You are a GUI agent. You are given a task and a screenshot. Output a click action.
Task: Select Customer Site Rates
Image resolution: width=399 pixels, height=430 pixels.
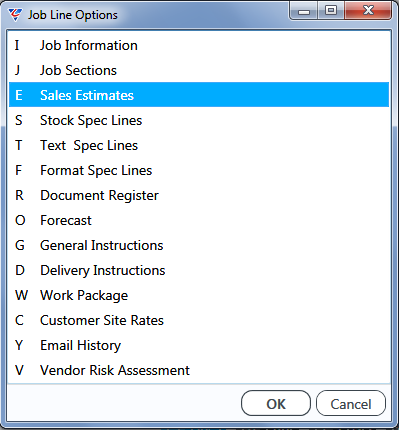pyautogui.click(x=199, y=320)
